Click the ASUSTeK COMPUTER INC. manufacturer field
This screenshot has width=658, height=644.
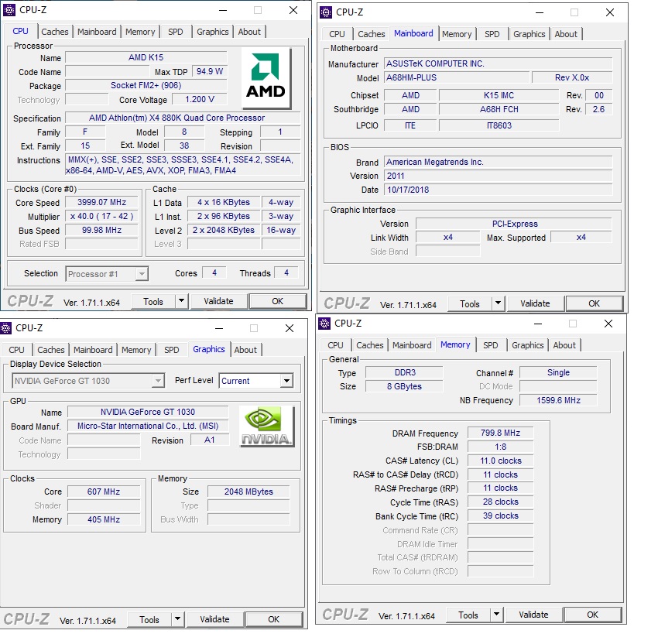click(498, 63)
